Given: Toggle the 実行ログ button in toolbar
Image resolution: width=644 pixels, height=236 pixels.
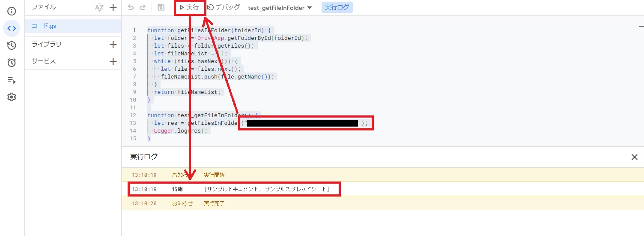Looking at the screenshot, I should point(337,7).
